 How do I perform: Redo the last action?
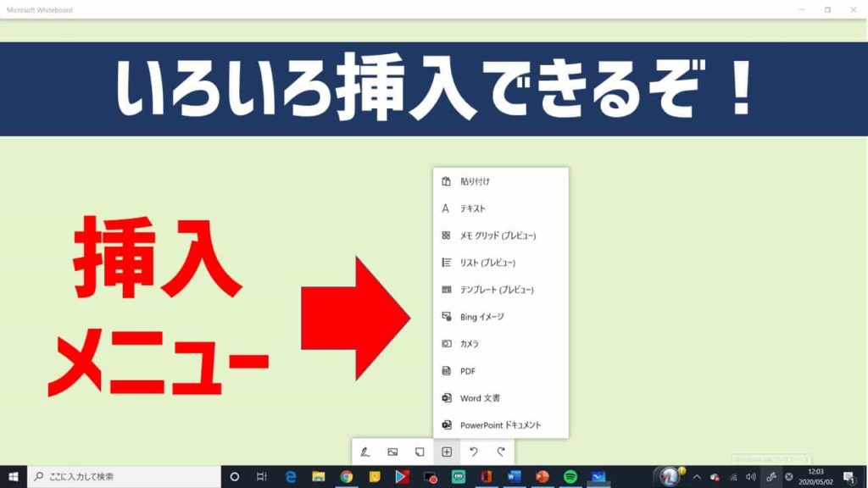[x=501, y=452]
